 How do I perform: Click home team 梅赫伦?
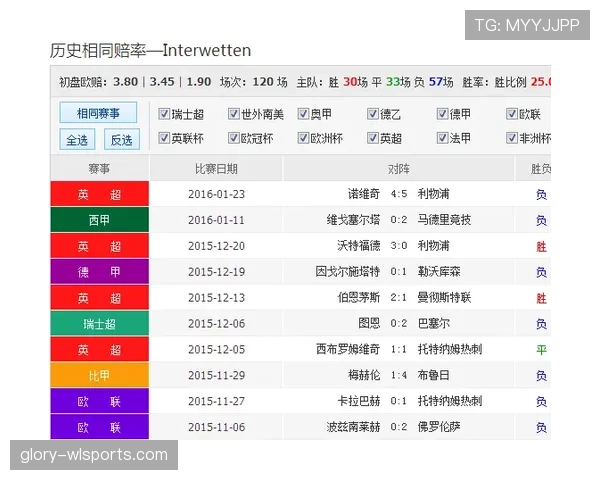[x=364, y=375]
